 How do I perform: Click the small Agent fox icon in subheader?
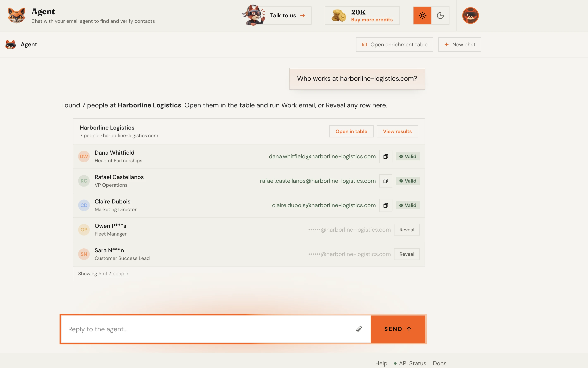(11, 44)
